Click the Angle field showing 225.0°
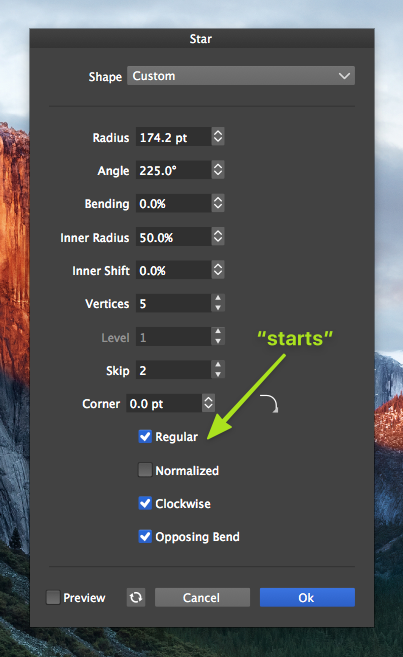Image resolution: width=403 pixels, height=657 pixels. coord(173,170)
